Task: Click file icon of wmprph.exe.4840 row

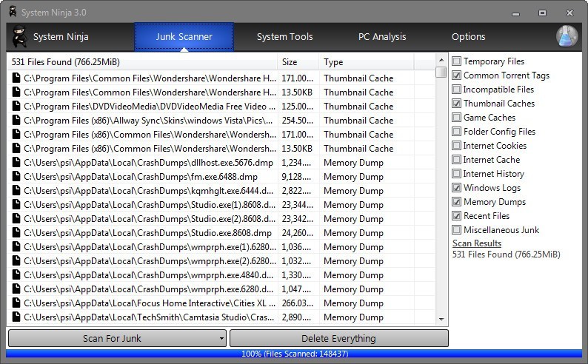Action: [x=16, y=275]
